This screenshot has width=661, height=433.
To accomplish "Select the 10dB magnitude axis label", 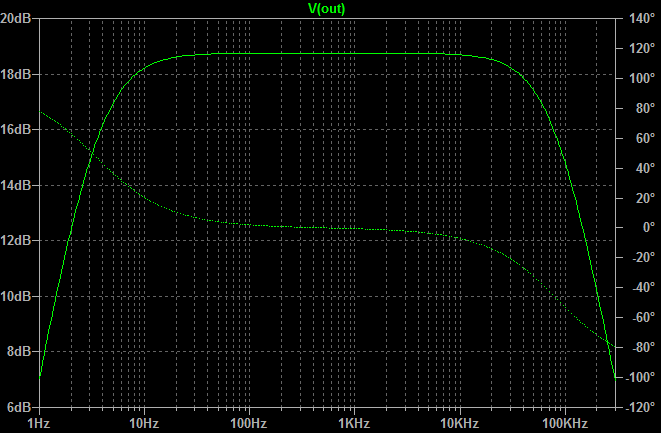I will pos(16,296).
